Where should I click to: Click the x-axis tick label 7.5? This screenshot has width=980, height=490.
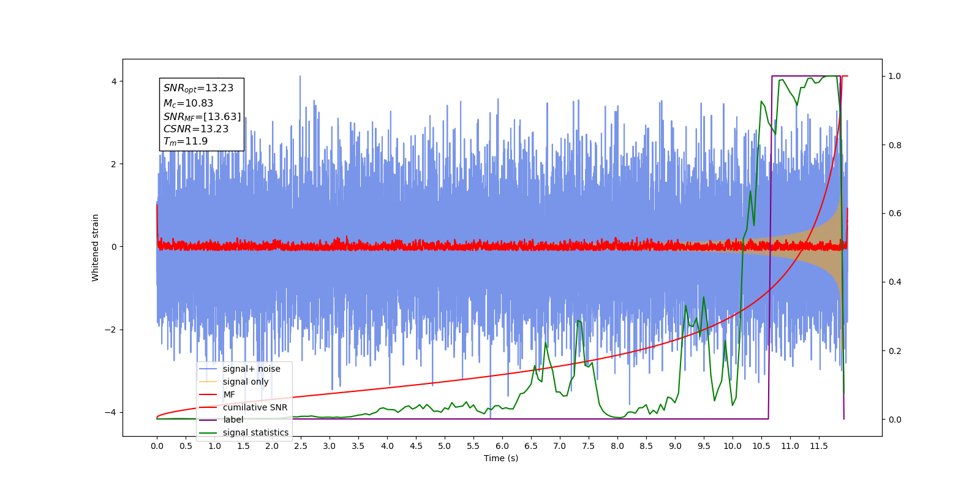(589, 446)
